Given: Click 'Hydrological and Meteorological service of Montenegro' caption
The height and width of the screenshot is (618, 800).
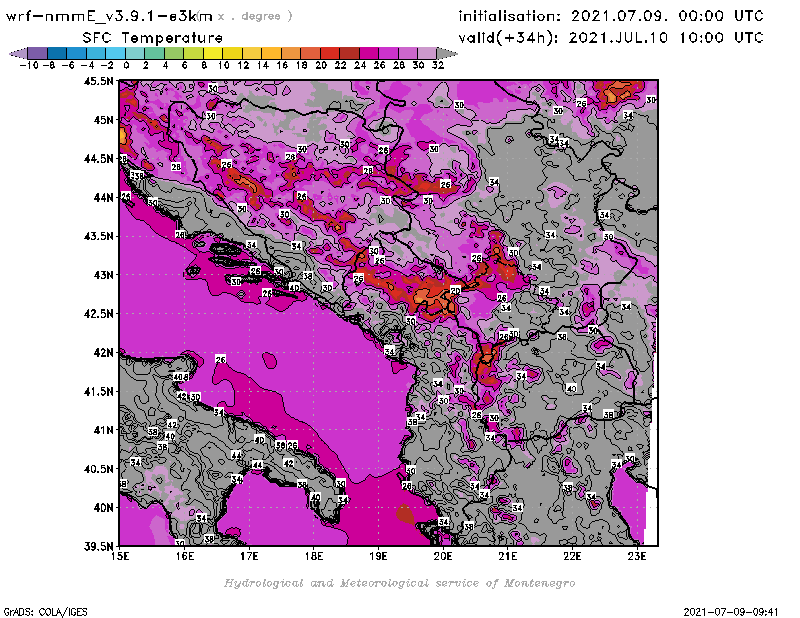Looking at the screenshot, I should (x=399, y=583).
